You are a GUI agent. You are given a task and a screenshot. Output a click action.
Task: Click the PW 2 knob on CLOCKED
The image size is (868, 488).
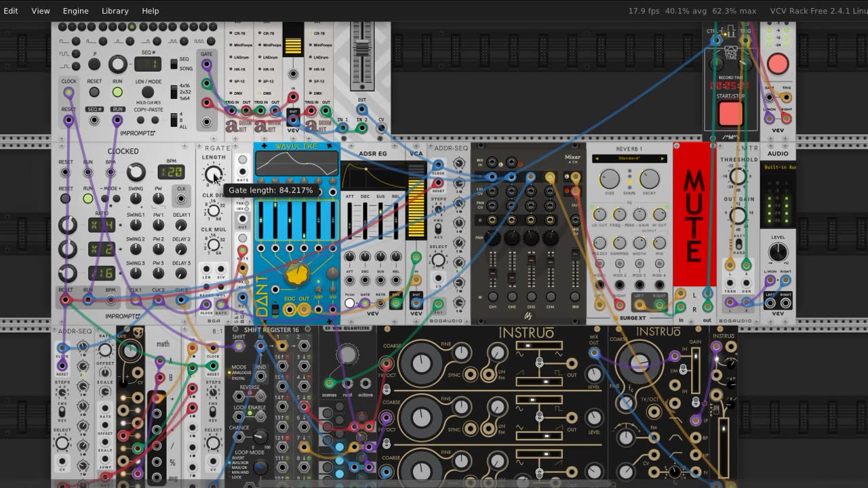pyautogui.click(x=159, y=249)
